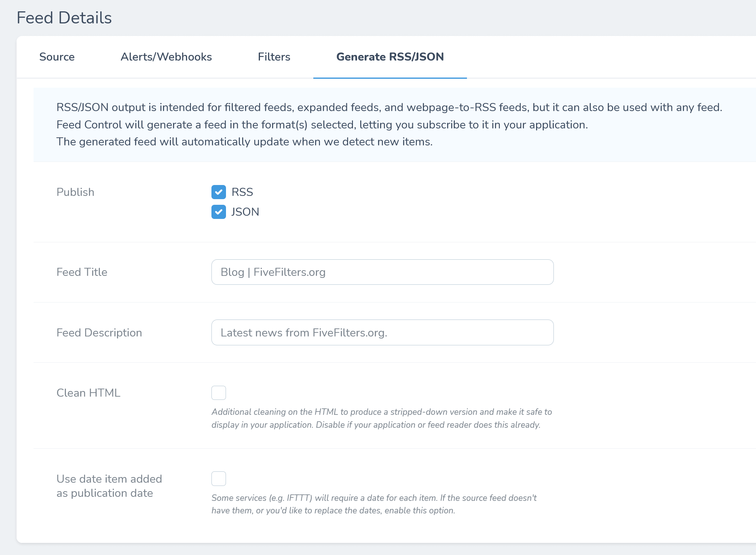This screenshot has width=756, height=555.
Task: Click the Feed Description field label
Action: (x=99, y=333)
